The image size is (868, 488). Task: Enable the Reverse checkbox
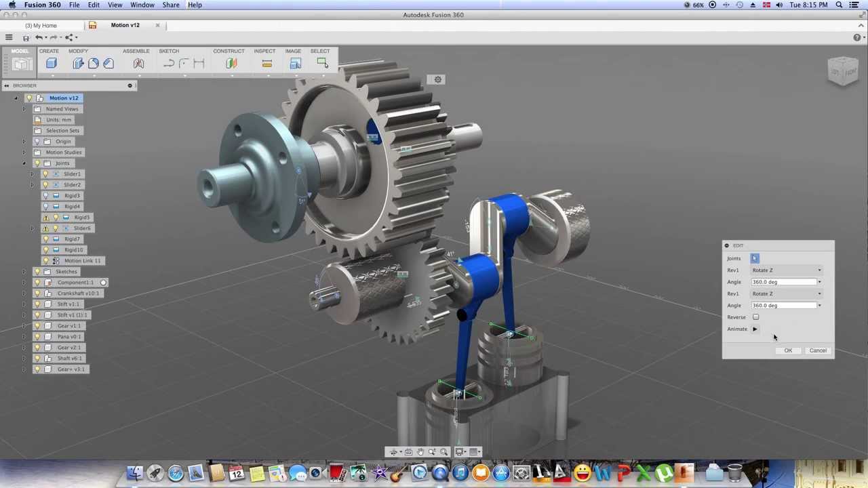[755, 317]
